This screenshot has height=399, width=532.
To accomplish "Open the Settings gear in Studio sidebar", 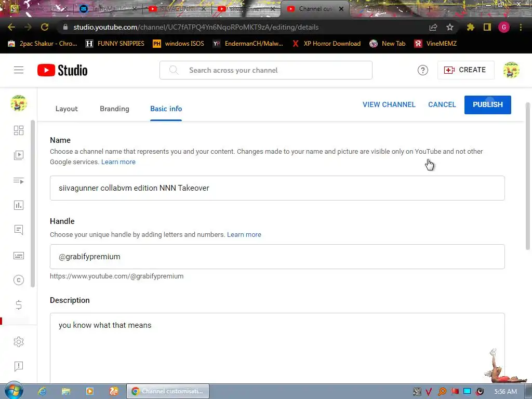I will click(19, 342).
